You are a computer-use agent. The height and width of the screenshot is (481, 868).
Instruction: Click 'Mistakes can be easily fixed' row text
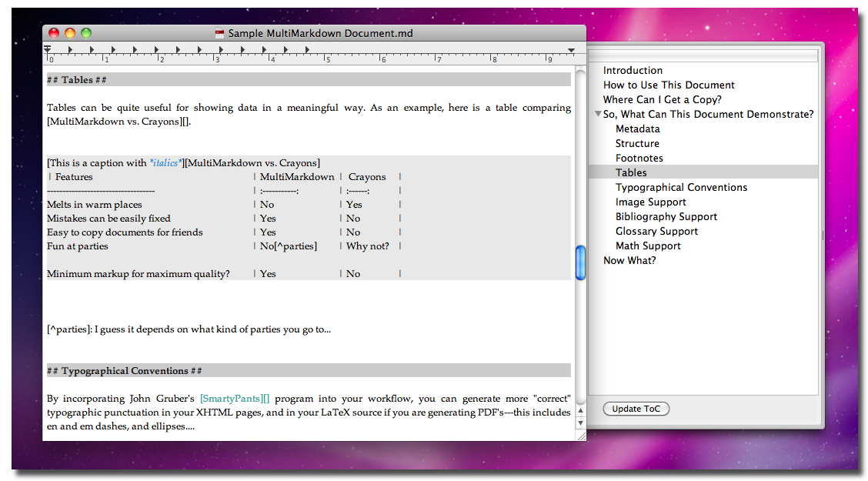pos(108,219)
